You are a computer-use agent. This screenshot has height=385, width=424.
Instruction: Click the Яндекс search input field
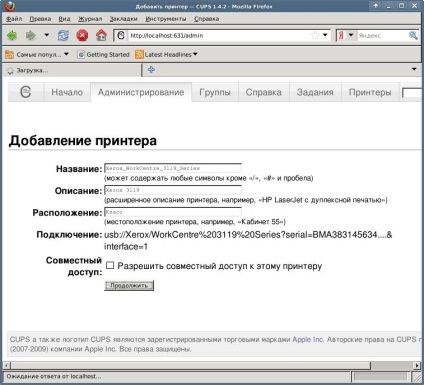tap(382, 35)
